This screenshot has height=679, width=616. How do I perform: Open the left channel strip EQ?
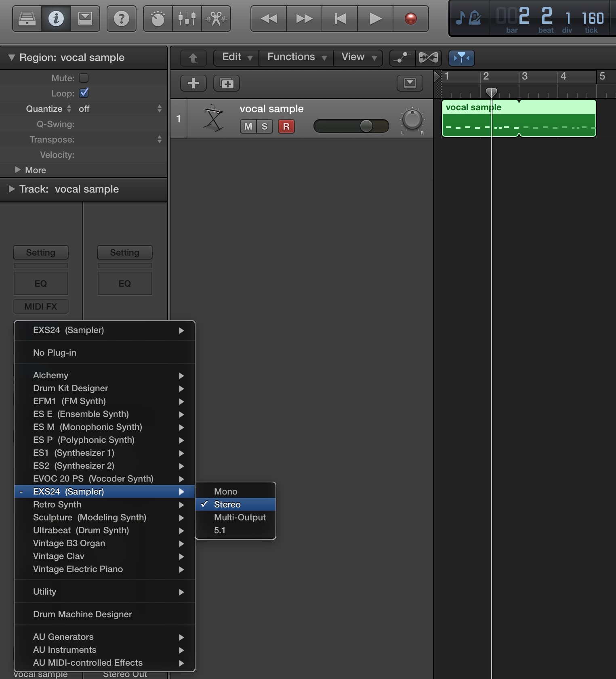coord(41,283)
